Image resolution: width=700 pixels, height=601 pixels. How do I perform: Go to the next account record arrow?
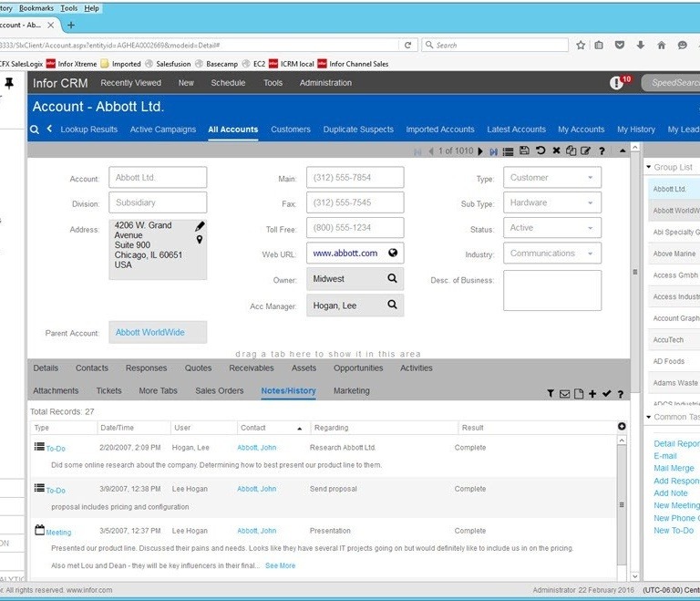pos(480,151)
